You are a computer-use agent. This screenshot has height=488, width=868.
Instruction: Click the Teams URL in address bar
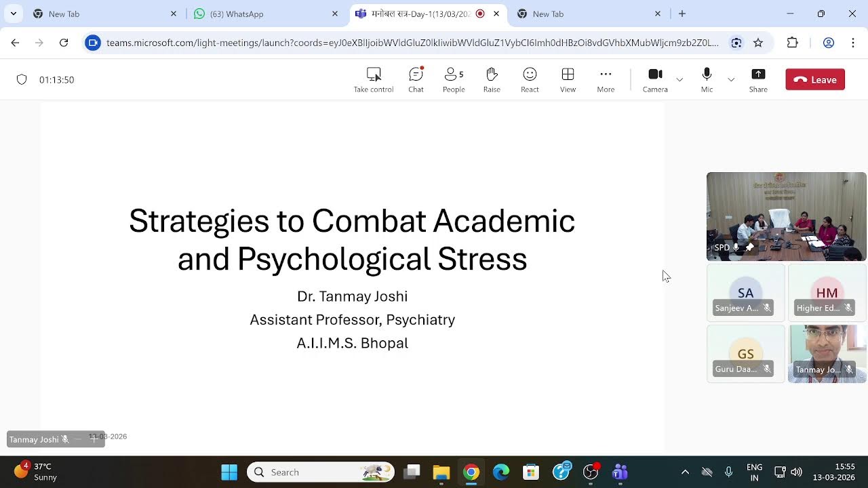point(412,43)
